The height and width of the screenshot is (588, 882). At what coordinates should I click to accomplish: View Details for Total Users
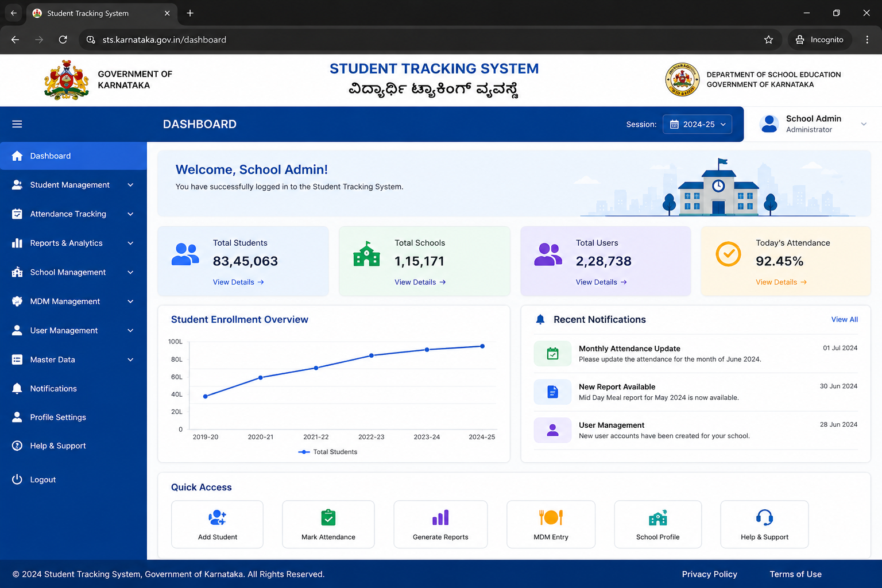pos(601,282)
